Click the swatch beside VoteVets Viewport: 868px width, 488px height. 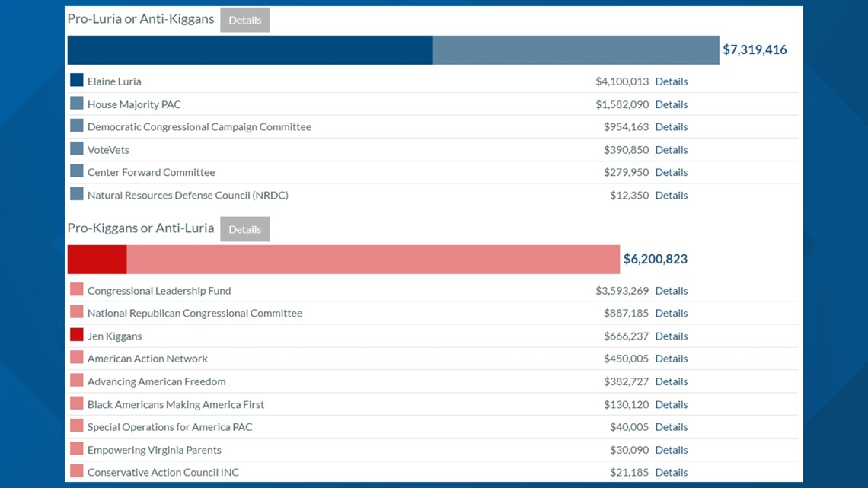pos(77,148)
